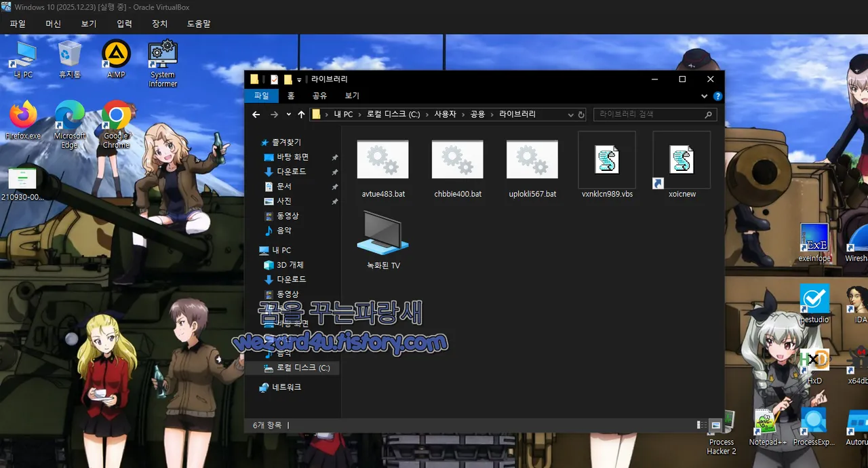This screenshot has height=468, width=868.
Task: Open the AIMP desktop shortcut
Action: coord(116,59)
